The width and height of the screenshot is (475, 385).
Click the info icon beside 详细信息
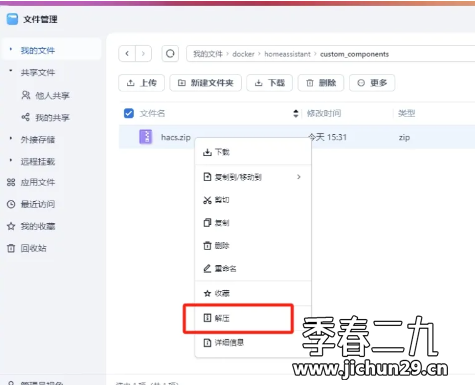pyautogui.click(x=207, y=342)
